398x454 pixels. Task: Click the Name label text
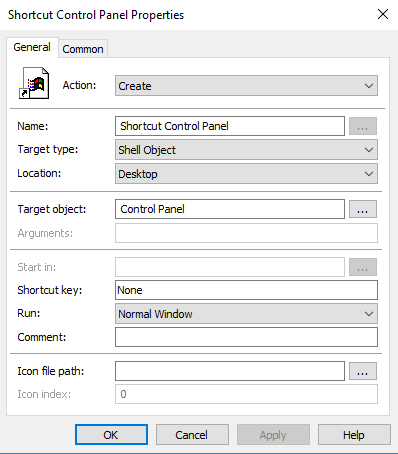pos(33,126)
